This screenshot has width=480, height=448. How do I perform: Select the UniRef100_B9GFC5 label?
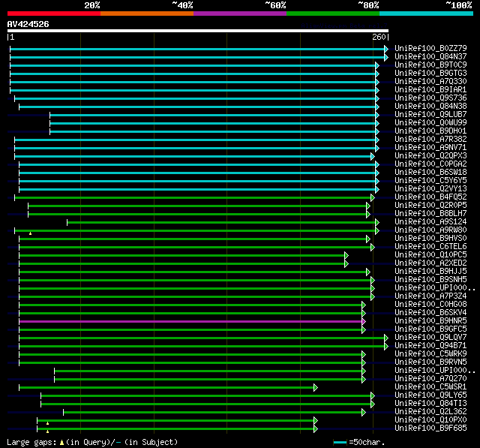coord(430,329)
